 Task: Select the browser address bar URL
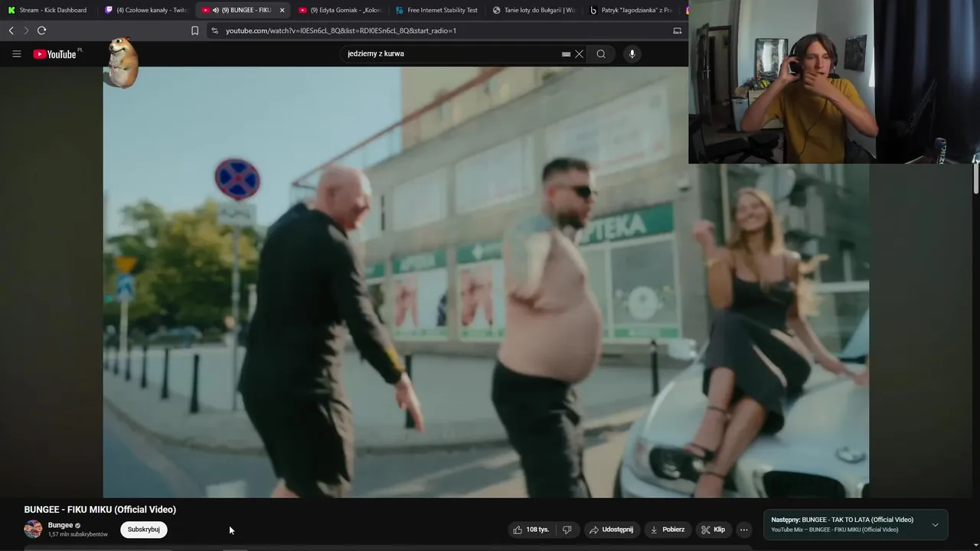click(x=341, y=31)
